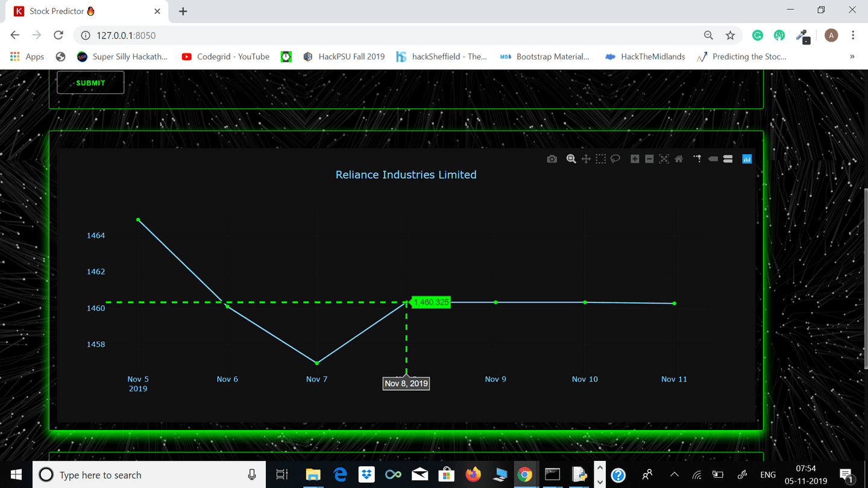The image size is (868, 488).
Task: Open the Bootstrap Material bookmark
Action: (x=545, y=57)
